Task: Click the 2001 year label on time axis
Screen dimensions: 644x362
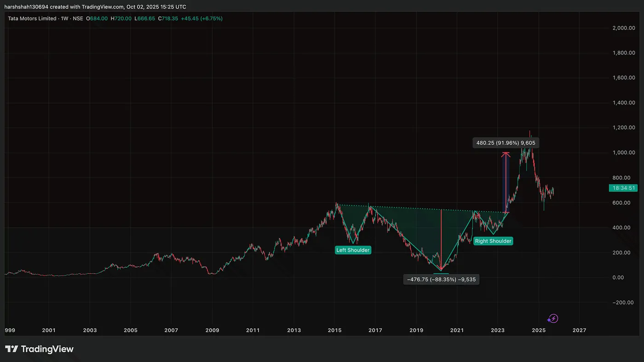Action: (49, 330)
